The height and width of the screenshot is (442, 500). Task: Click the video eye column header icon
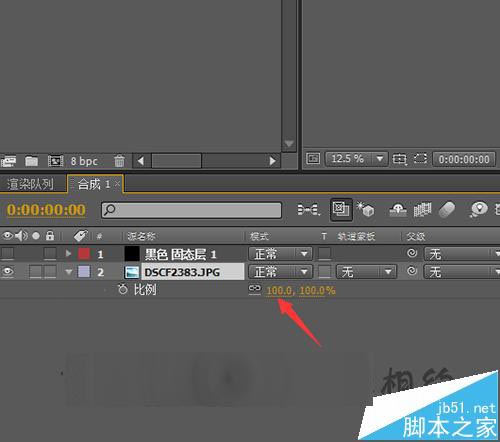coord(7,236)
